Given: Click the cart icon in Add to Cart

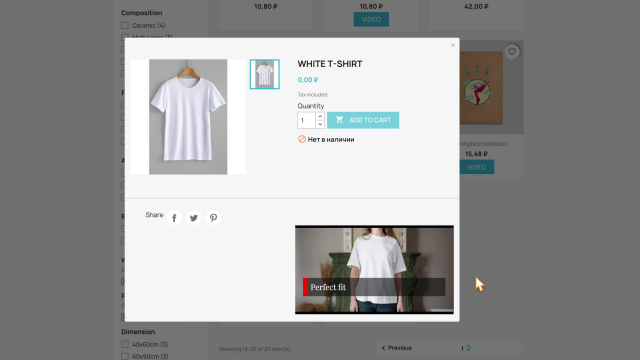Looking at the screenshot, I should 339,120.
